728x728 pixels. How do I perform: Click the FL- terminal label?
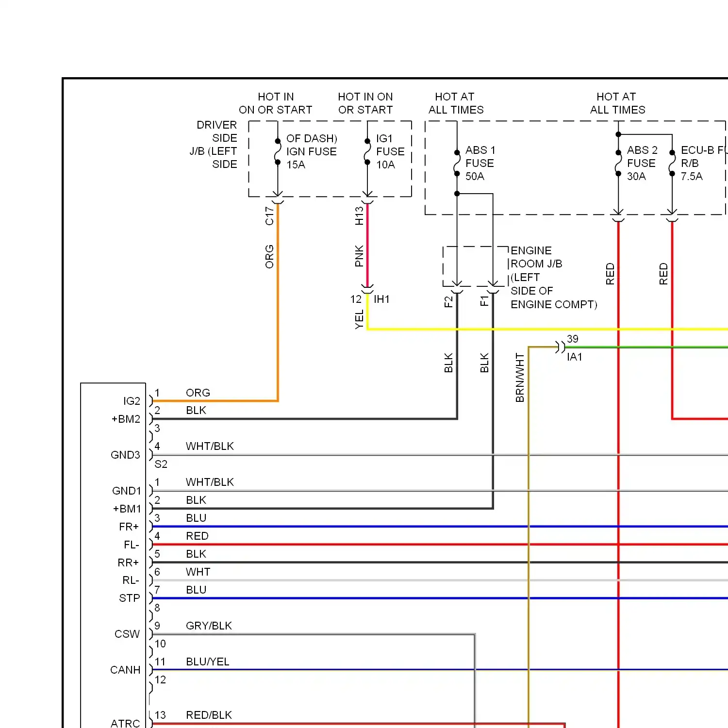tap(132, 545)
